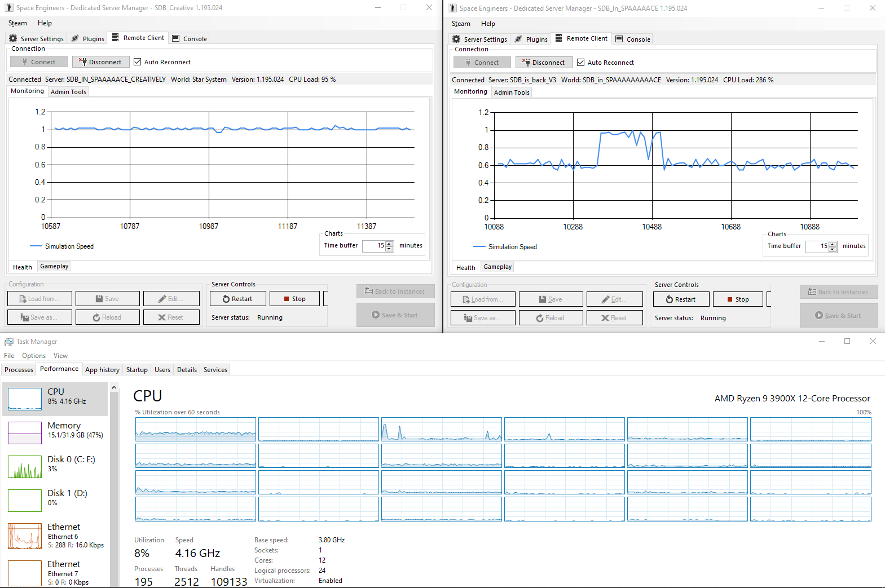Toggle Auto Reconnect checkbox in right server window
The image size is (885, 588).
click(x=580, y=63)
